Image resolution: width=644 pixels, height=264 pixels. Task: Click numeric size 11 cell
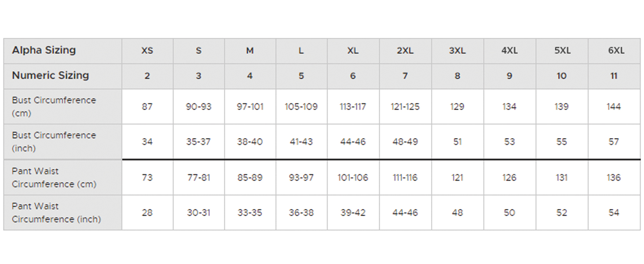point(614,76)
